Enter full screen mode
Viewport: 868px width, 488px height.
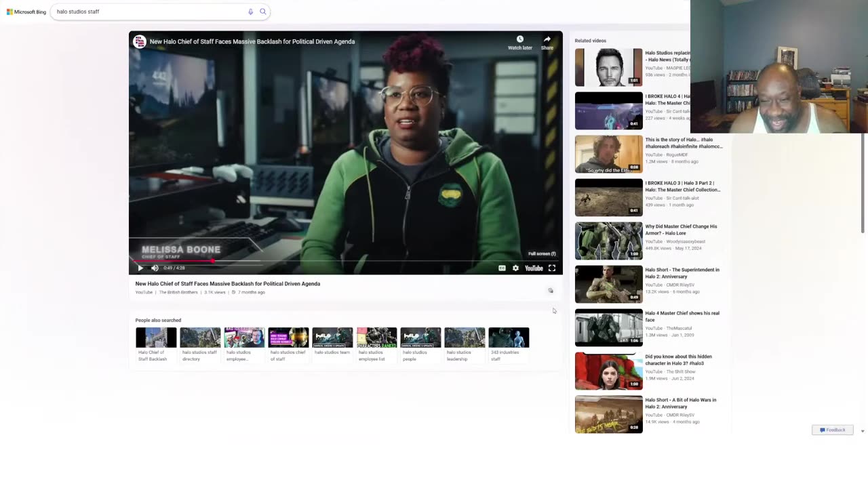point(552,268)
